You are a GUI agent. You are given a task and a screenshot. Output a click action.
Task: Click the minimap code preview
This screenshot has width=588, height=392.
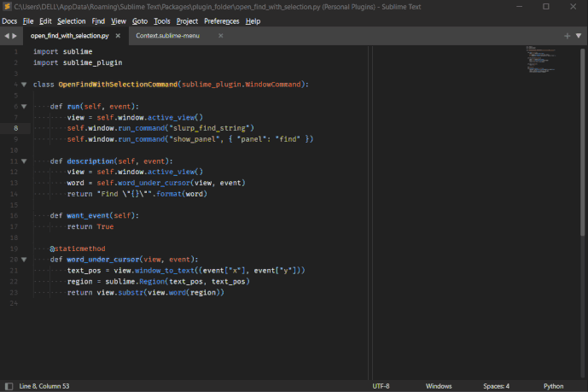point(540,60)
